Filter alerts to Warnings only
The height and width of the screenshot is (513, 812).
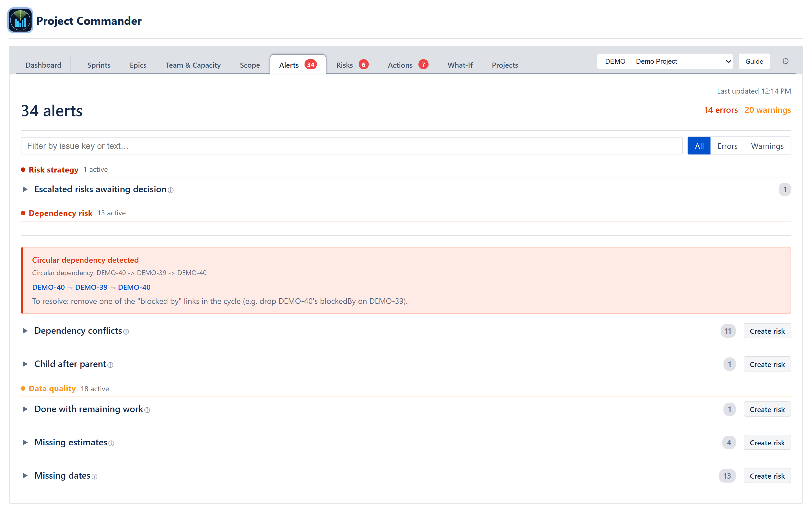tap(767, 146)
